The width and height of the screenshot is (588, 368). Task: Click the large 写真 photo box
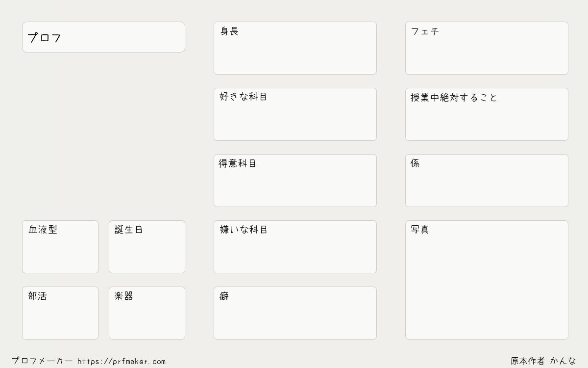(x=487, y=280)
